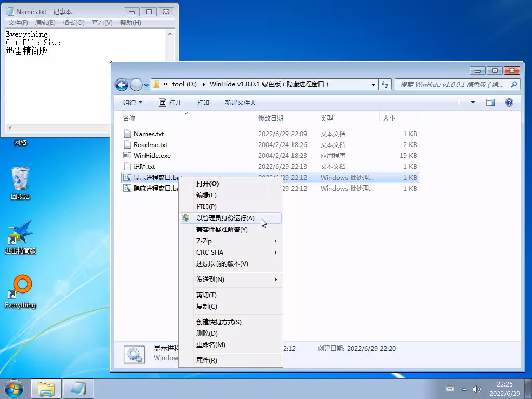Expand the CRC SHA submenu

pos(231,252)
